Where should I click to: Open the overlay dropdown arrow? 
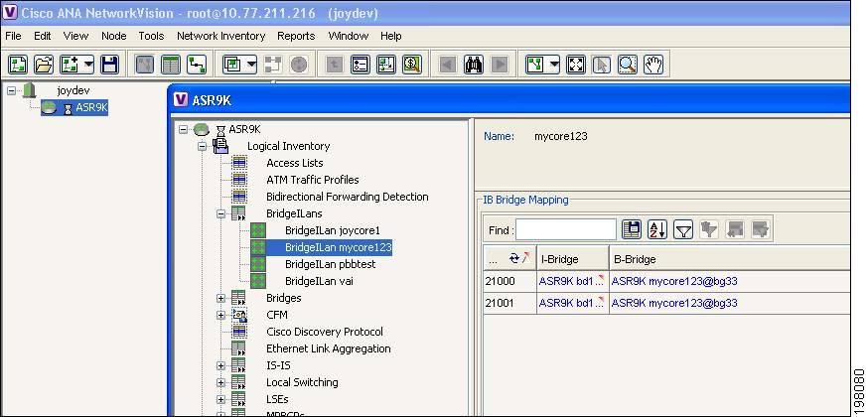pyautogui.click(x=252, y=65)
